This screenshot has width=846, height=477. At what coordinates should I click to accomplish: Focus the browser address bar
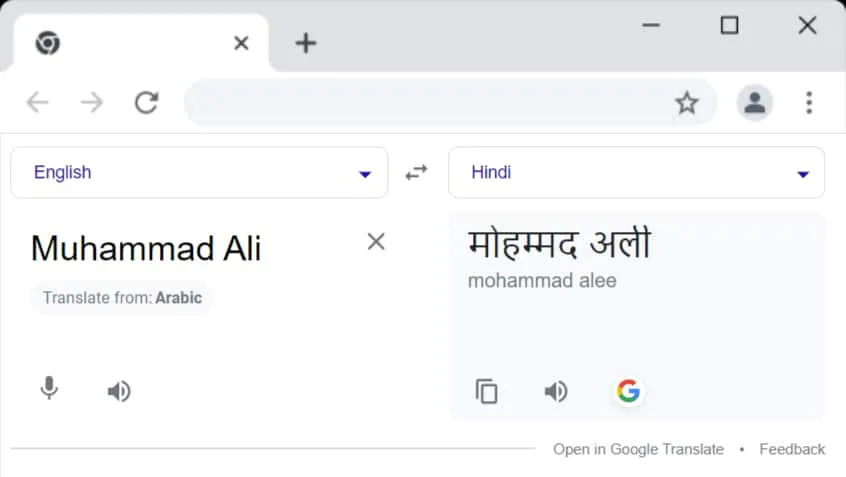426,103
